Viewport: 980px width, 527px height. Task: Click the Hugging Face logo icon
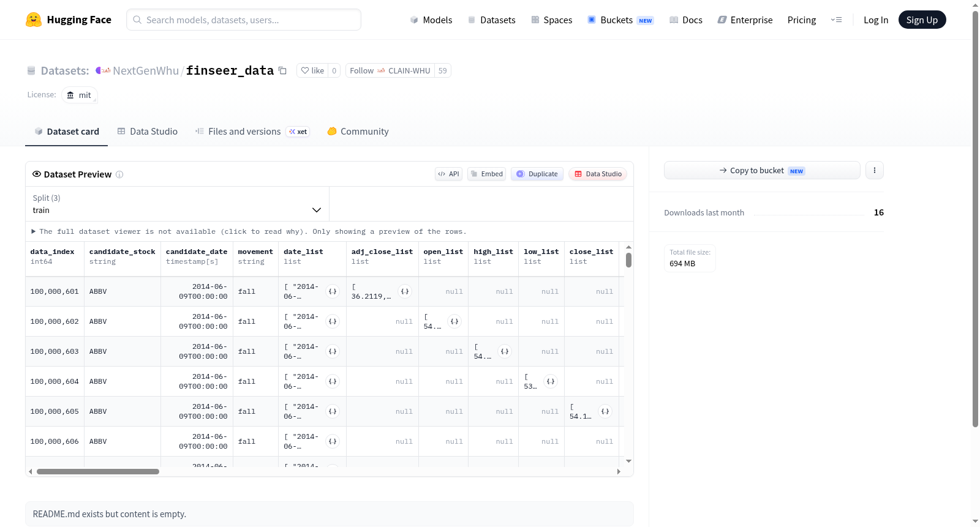tap(34, 20)
